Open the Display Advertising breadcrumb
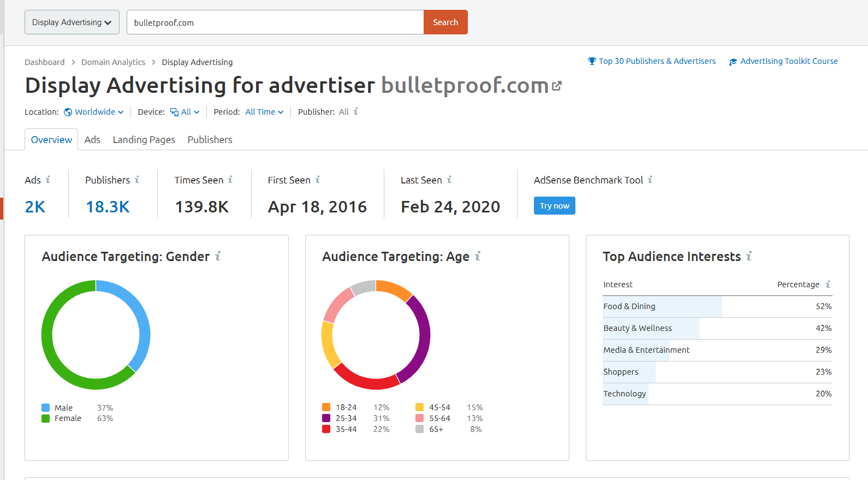This screenshot has height=480, width=868. click(197, 62)
